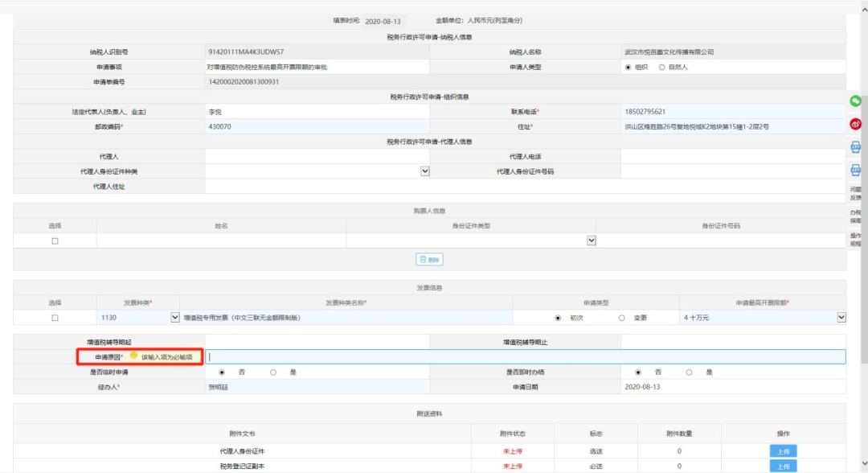Click the 申请事项 value text

(x=267, y=67)
